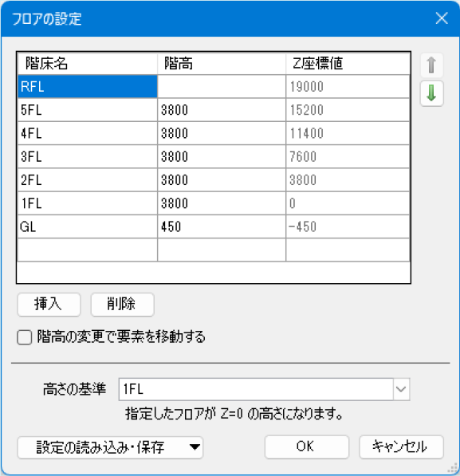
Task: Click the 450 height cell for GL
Action: [222, 226]
